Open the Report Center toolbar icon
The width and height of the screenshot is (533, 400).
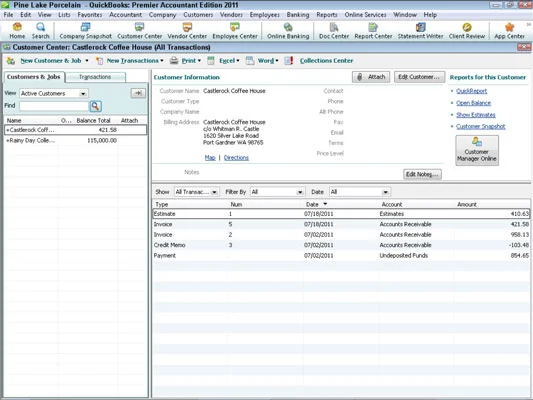point(373,31)
